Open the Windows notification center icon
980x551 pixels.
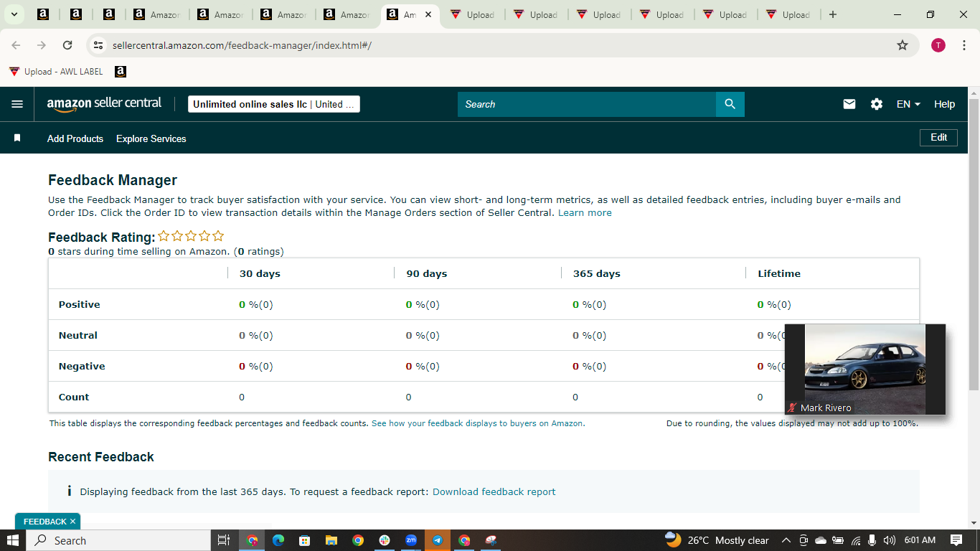(x=956, y=540)
